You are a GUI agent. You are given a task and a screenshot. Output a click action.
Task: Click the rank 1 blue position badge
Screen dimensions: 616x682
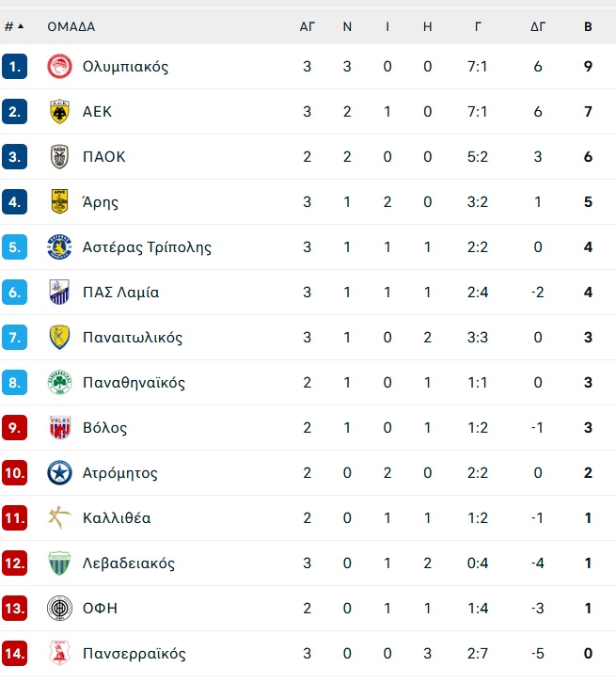point(14,67)
